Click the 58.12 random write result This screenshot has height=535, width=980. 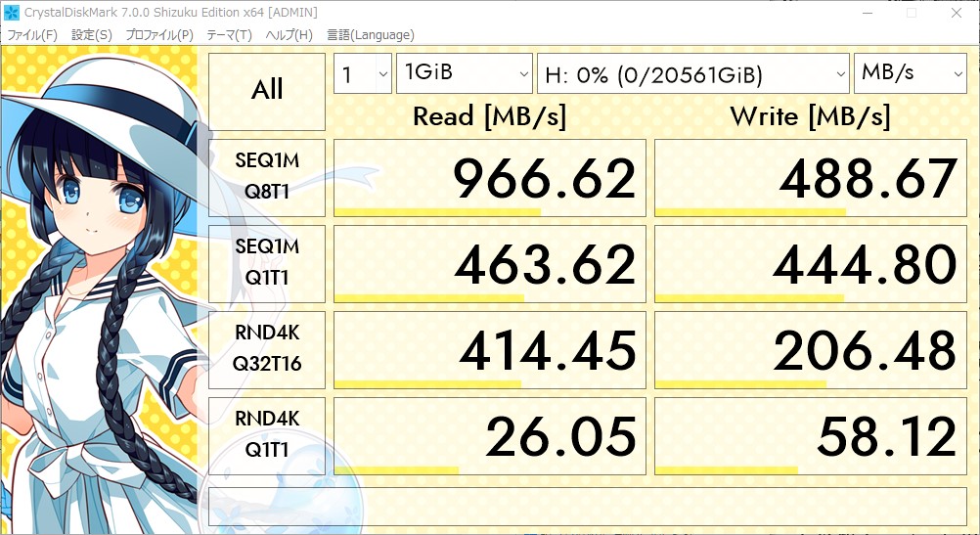(811, 436)
